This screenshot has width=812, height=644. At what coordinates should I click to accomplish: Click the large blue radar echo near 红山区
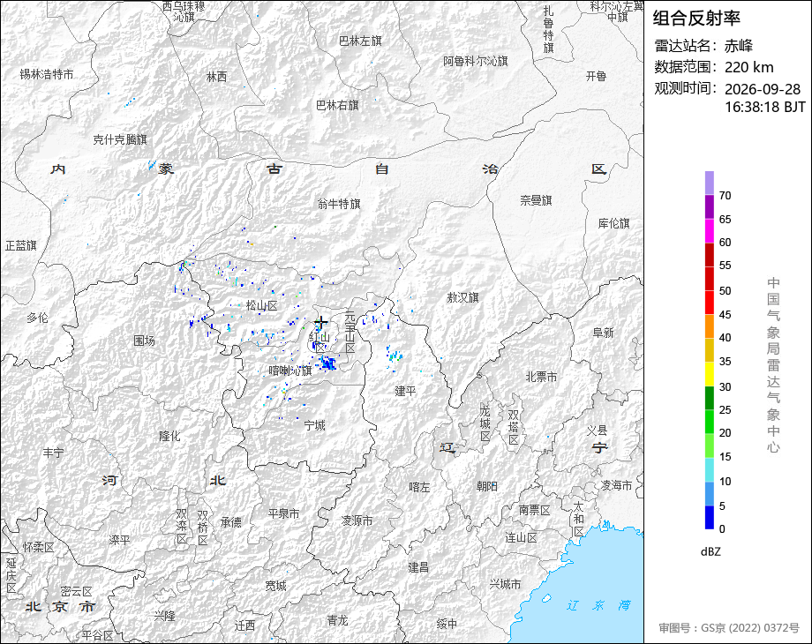pyautogui.click(x=327, y=363)
